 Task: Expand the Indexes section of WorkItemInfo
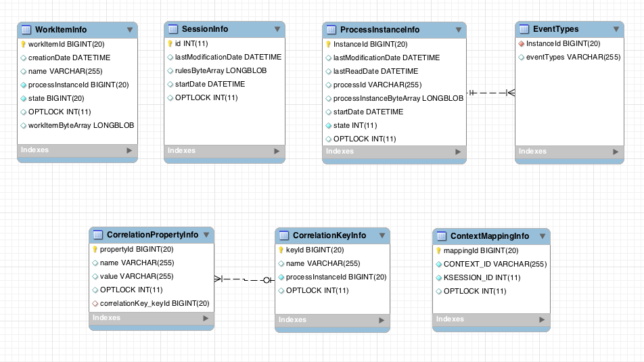(x=130, y=151)
